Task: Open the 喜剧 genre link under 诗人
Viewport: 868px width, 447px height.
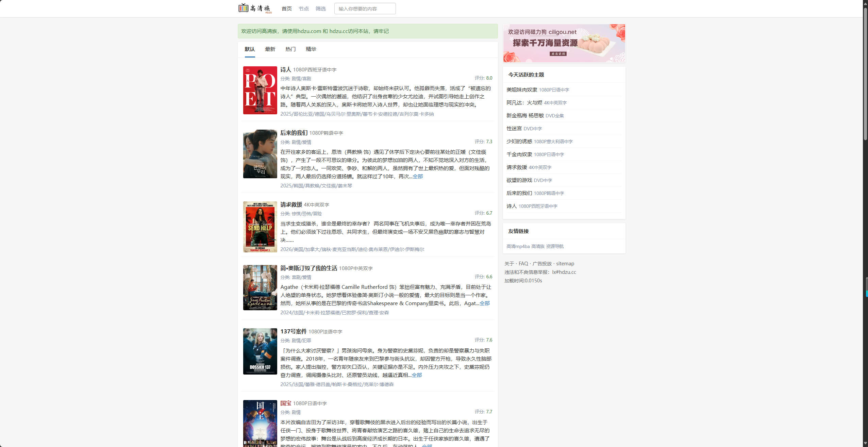Action: pyautogui.click(x=306, y=78)
